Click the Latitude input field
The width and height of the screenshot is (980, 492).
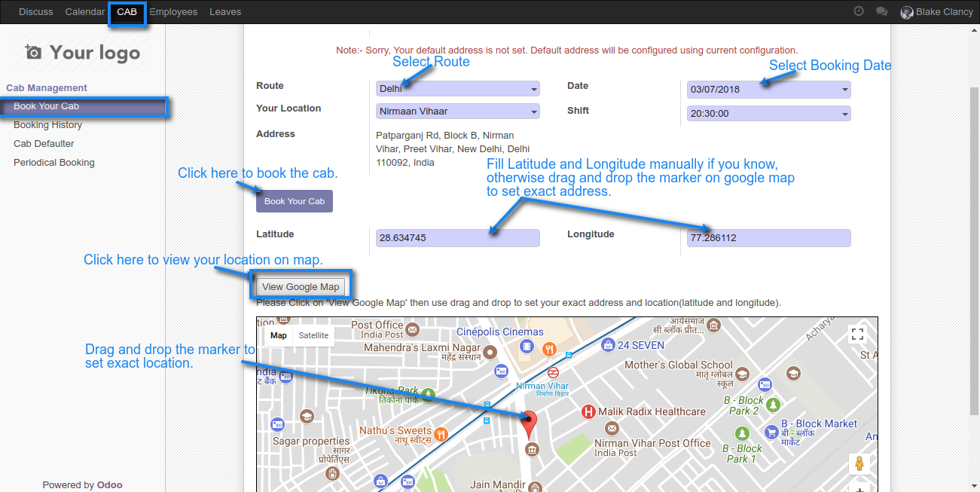(458, 238)
